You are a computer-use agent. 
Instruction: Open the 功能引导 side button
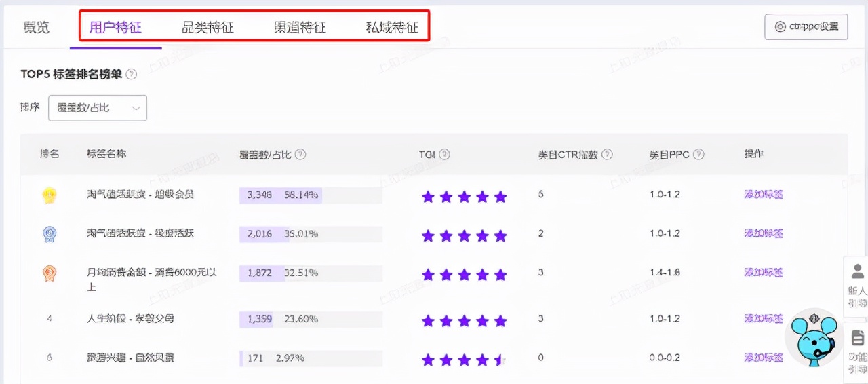point(856,351)
